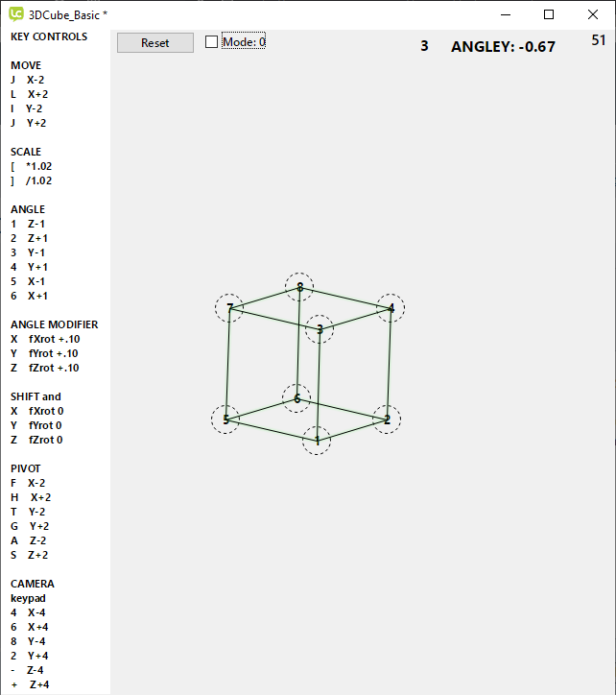Click the KEY CONTROLS heading
This screenshot has height=695, width=616.
click(49, 36)
